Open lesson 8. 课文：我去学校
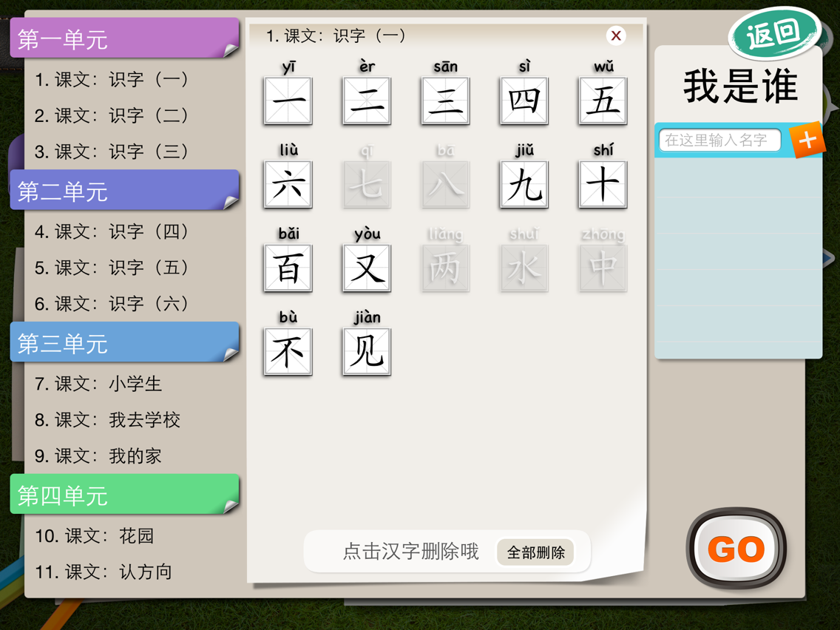 pos(107,419)
